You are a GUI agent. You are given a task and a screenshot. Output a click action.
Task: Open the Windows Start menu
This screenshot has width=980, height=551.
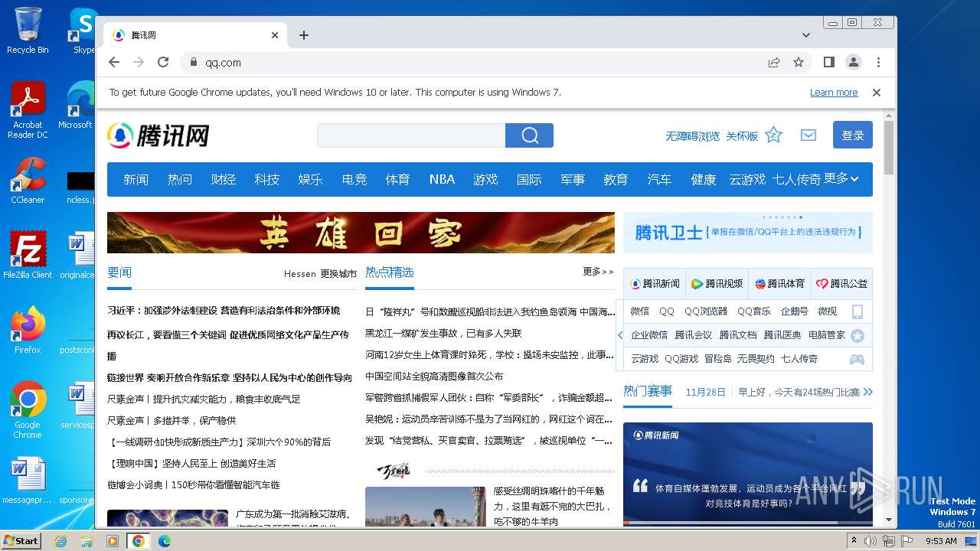(21, 540)
